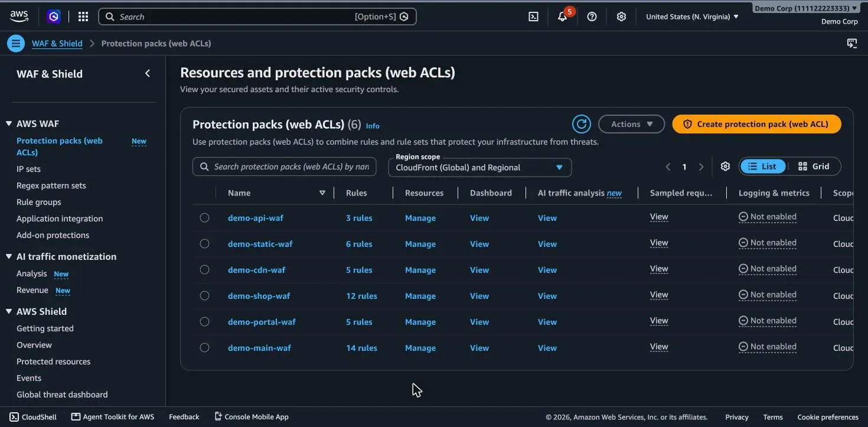This screenshot has width=868, height=427.
Task: Launch CloudShell from the top bar icon
Action: tap(533, 17)
